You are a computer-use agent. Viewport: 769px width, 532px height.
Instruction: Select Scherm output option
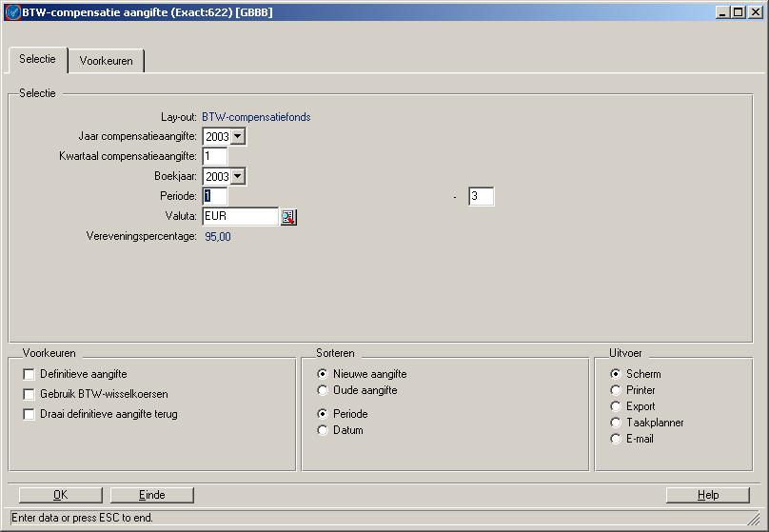(616, 374)
